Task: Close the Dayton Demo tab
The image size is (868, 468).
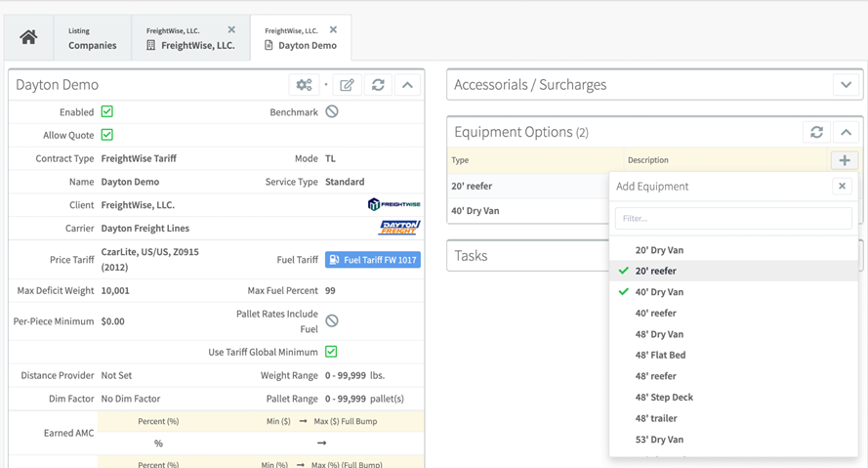Action: pos(333,30)
